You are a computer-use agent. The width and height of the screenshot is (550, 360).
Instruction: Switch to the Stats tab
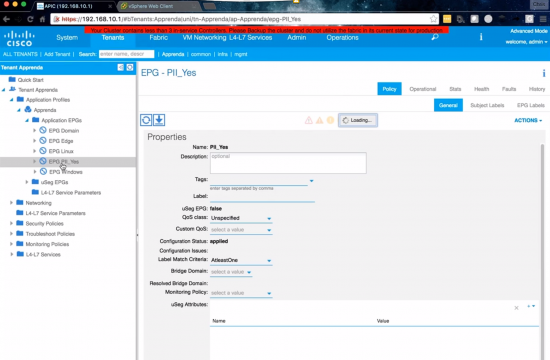coord(455,89)
